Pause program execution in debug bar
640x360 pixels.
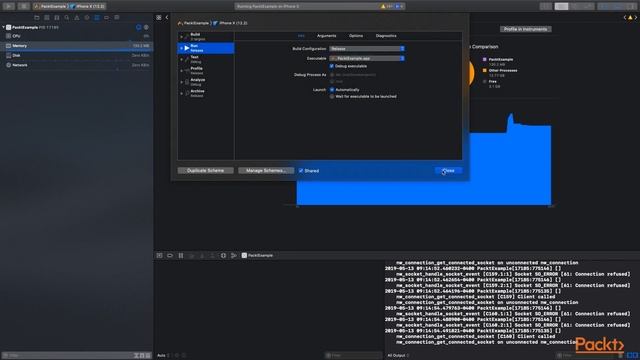click(181, 256)
